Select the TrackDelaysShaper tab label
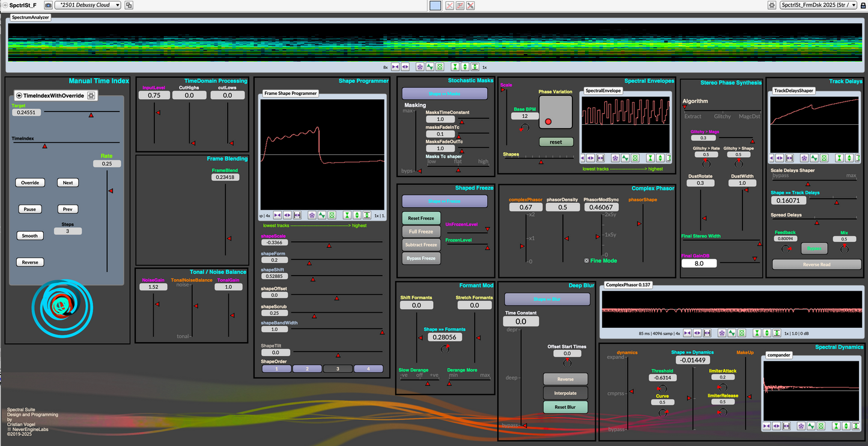Screen dimensions: 868x446 coord(794,91)
